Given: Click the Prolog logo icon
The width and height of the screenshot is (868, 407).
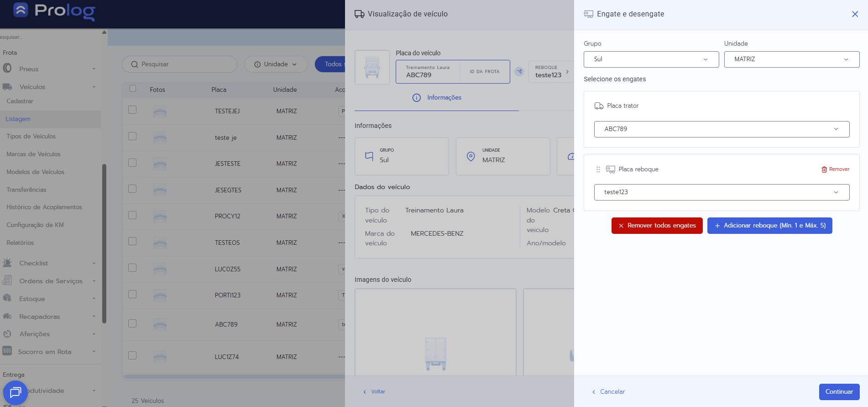Looking at the screenshot, I should 21,10.
